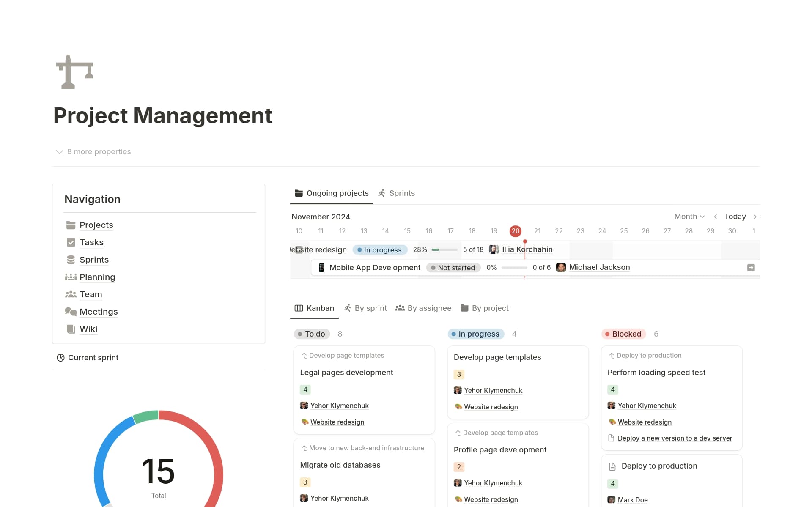The height and width of the screenshot is (507, 812).
Task: Switch to the By assignee view
Action: [429, 308]
